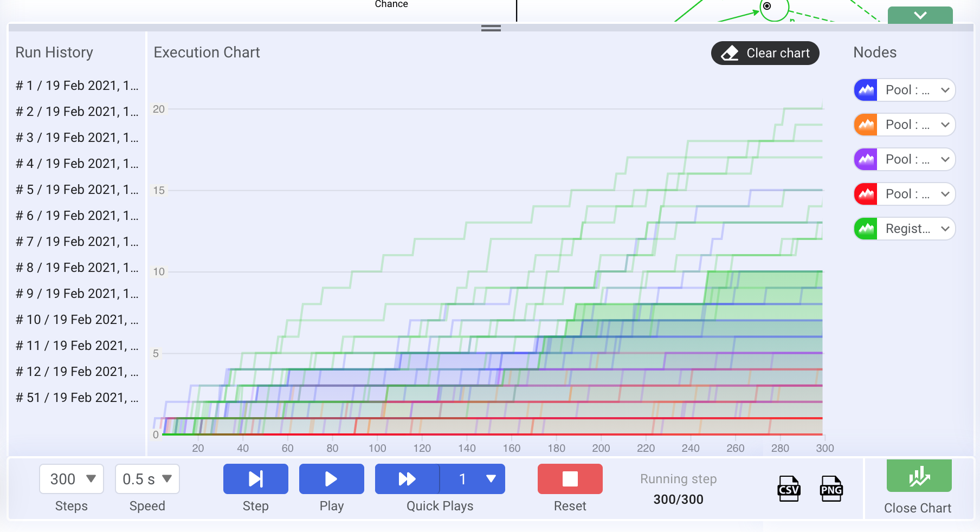Export chart as PNG image

[x=831, y=489]
